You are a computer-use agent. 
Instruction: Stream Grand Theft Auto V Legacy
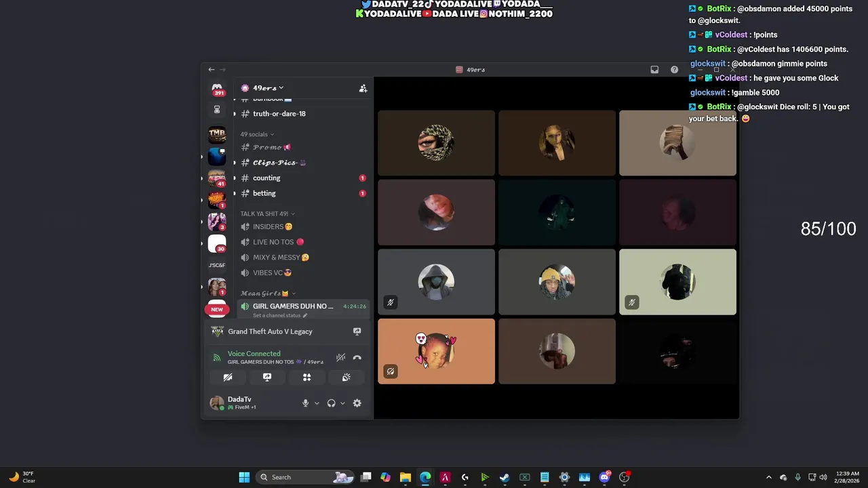click(357, 331)
